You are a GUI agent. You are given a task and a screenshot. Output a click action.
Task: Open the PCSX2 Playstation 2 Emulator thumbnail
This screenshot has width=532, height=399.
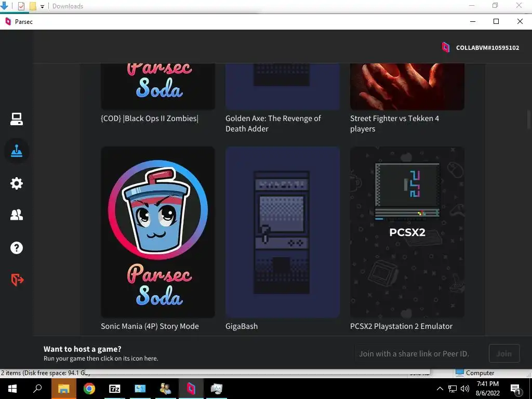click(407, 232)
